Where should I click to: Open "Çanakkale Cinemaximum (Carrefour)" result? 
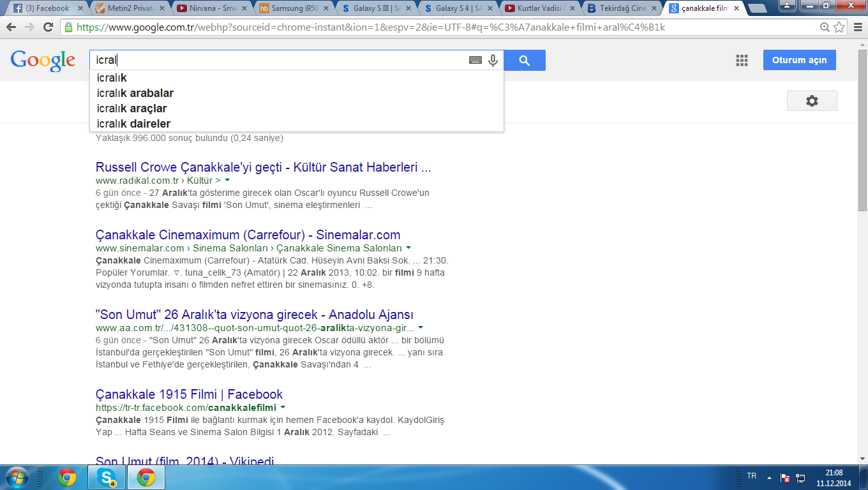point(248,235)
